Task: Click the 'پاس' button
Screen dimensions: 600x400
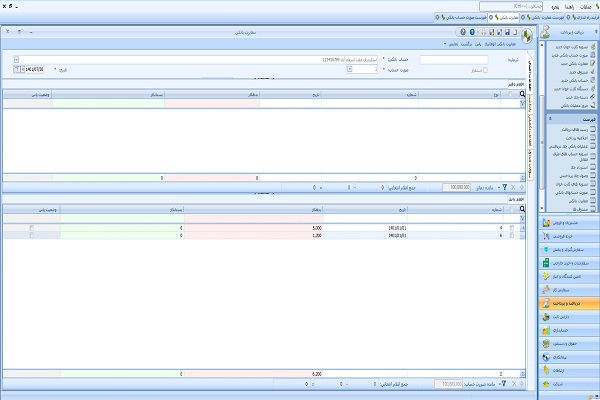Action: 478,44
